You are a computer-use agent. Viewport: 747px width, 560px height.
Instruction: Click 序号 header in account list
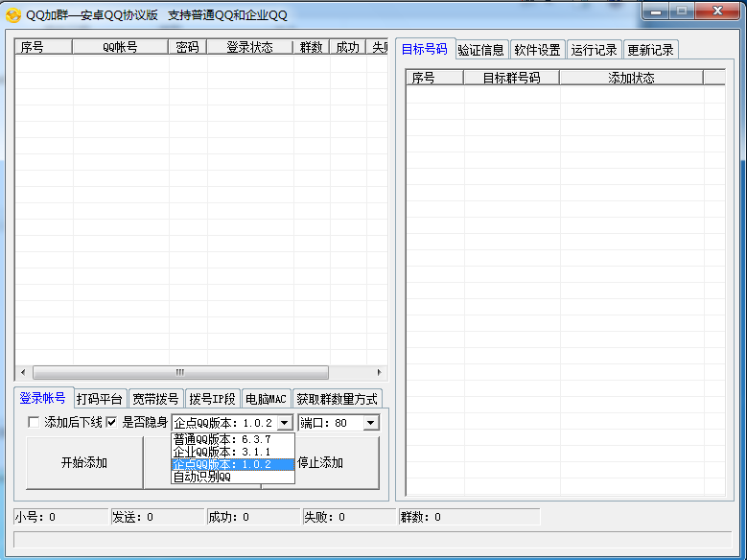[x=44, y=47]
